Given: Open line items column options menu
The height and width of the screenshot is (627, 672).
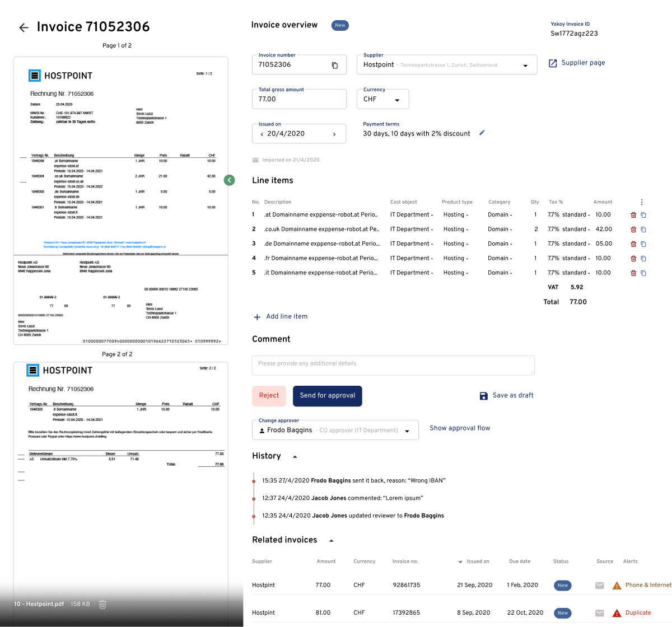Looking at the screenshot, I should (642, 202).
